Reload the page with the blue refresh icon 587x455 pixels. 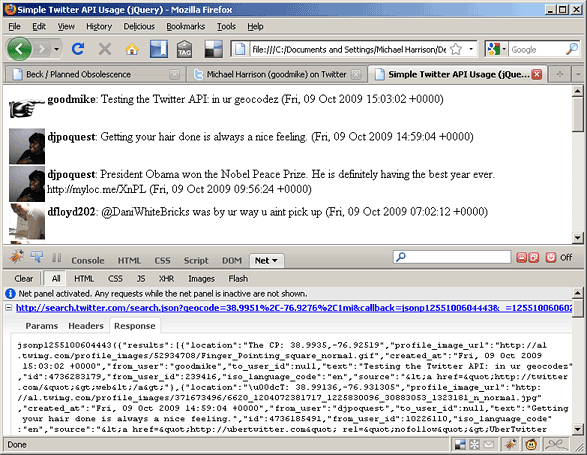click(x=78, y=49)
